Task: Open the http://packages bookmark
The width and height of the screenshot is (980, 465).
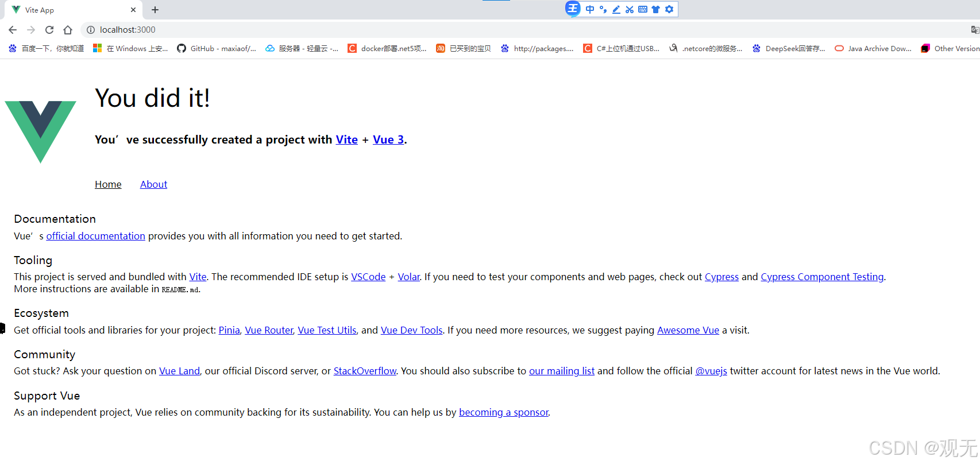Action: pos(537,49)
